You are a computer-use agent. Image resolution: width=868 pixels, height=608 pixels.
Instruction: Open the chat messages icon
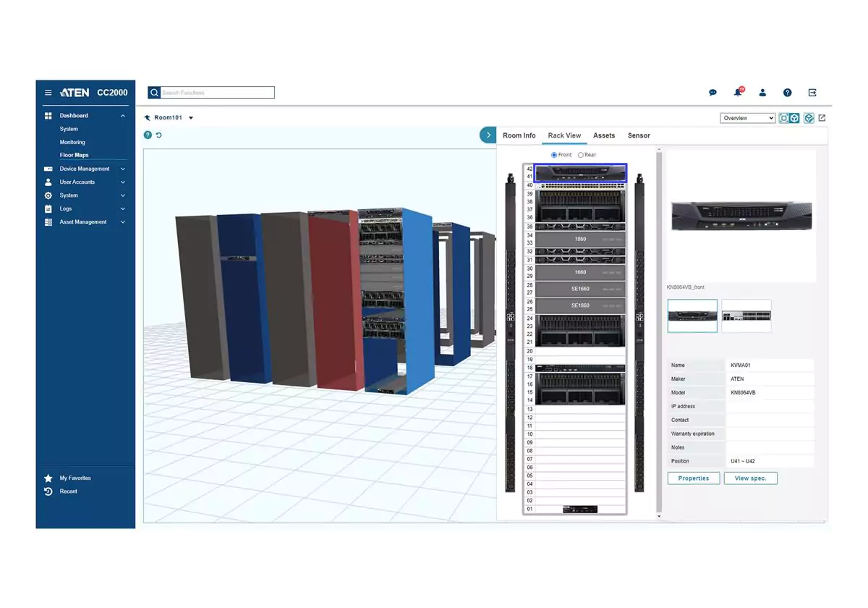712,92
